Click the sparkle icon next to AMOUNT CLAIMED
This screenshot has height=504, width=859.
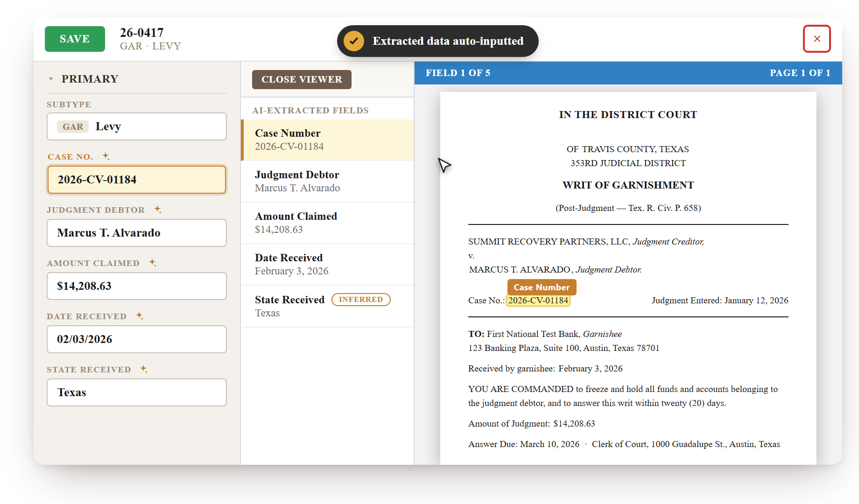coord(153,262)
